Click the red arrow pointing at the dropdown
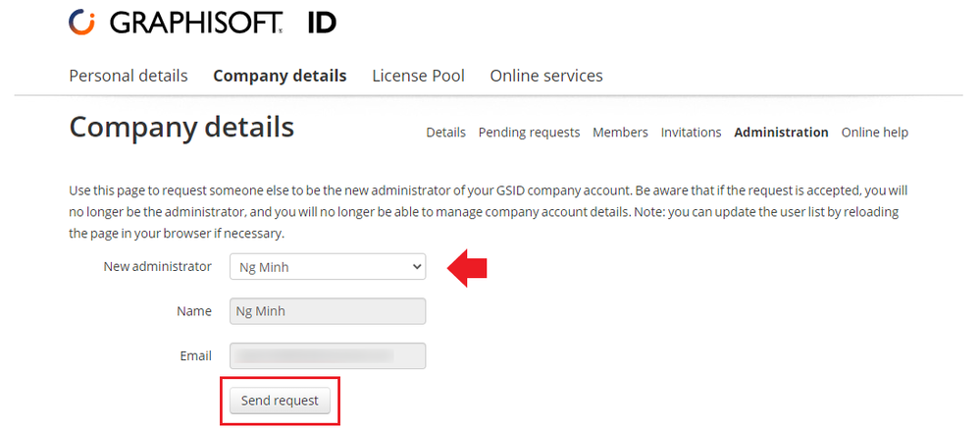Image resolution: width=980 pixels, height=431 pixels. [x=468, y=267]
